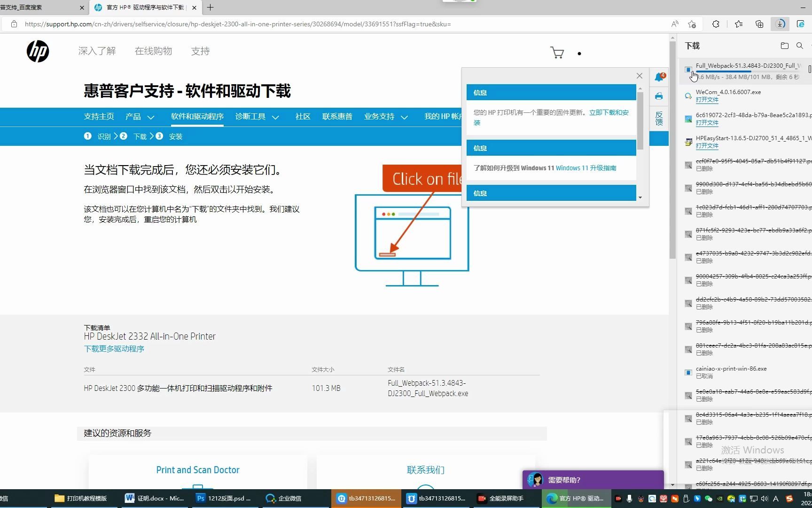The height and width of the screenshot is (508, 812).
Task: Switch to 证明.docx Word in taskbar
Action: [155, 498]
